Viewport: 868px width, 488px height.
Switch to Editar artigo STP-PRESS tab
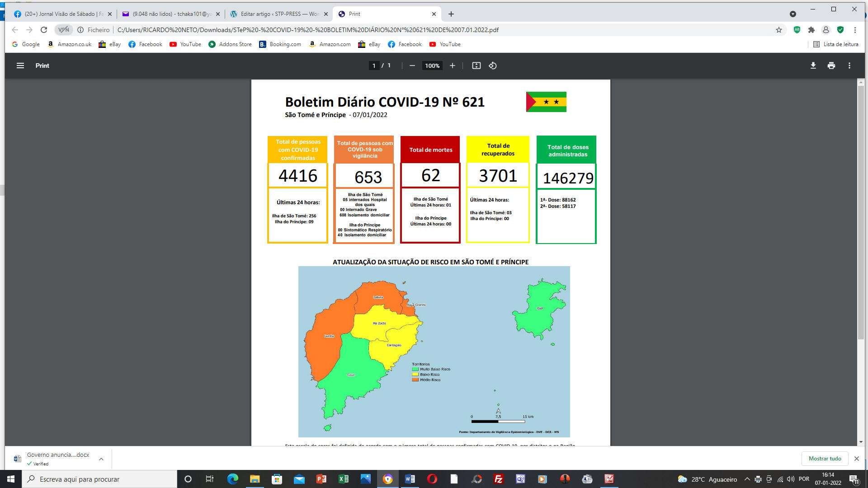tap(278, 14)
